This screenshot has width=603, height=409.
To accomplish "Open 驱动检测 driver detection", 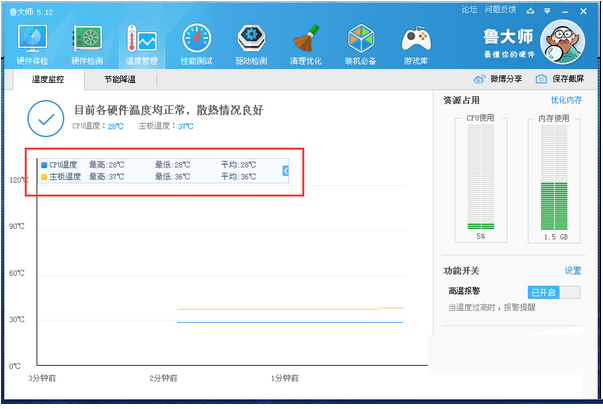I will coord(251,45).
